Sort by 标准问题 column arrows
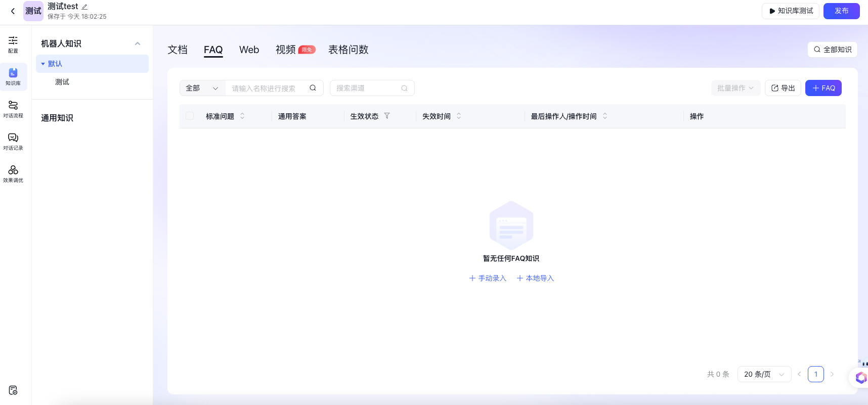Screen dimensions: 868x405 tap(242, 116)
